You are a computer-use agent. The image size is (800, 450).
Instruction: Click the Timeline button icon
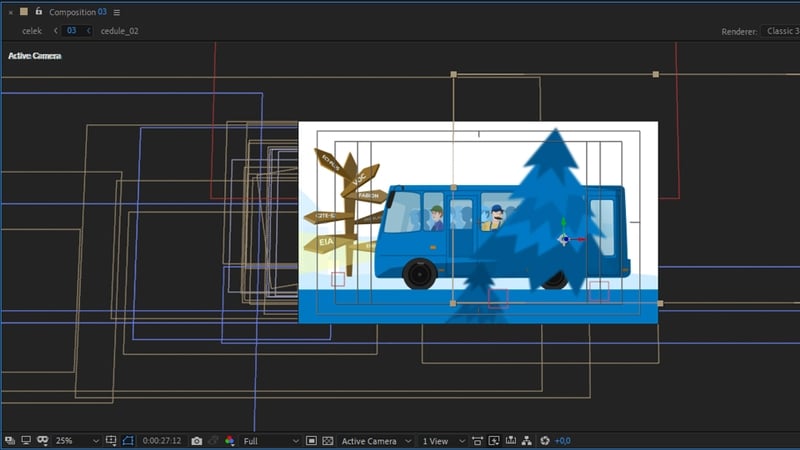coord(511,441)
